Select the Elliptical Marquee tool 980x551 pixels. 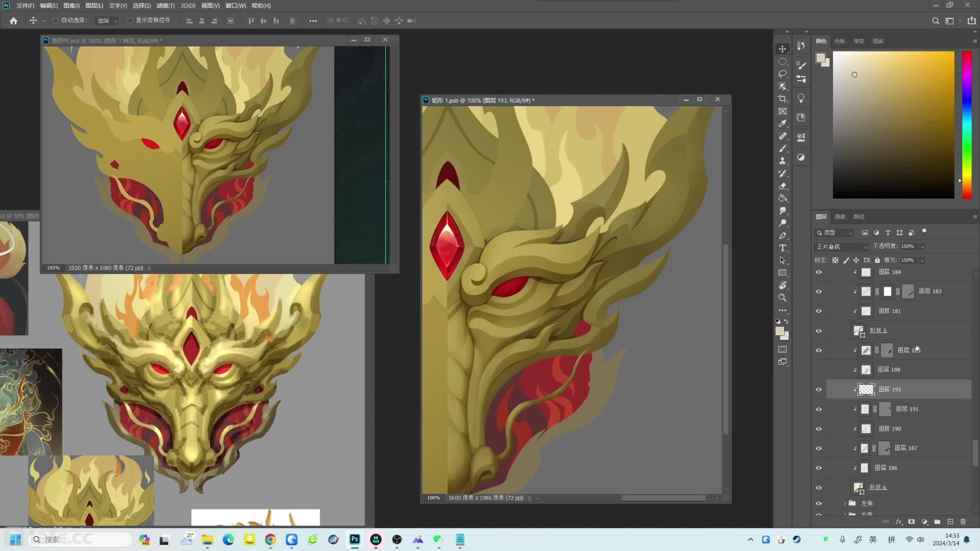click(782, 62)
